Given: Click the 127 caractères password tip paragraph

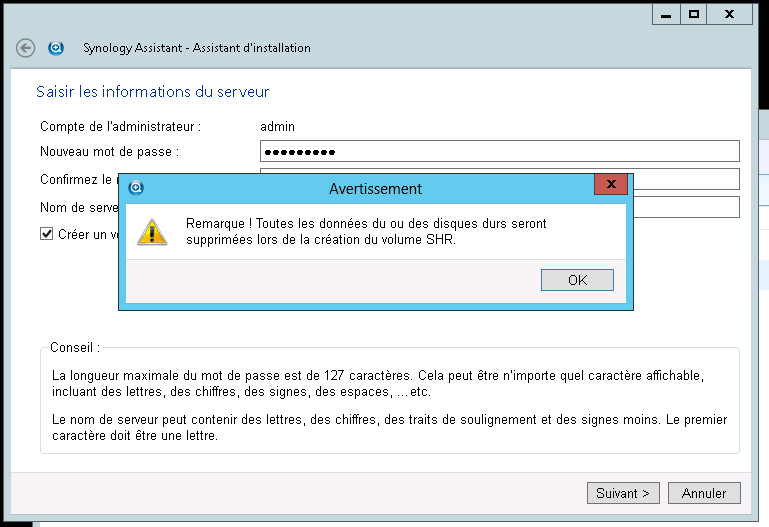Looking at the screenshot, I should click(x=378, y=383).
